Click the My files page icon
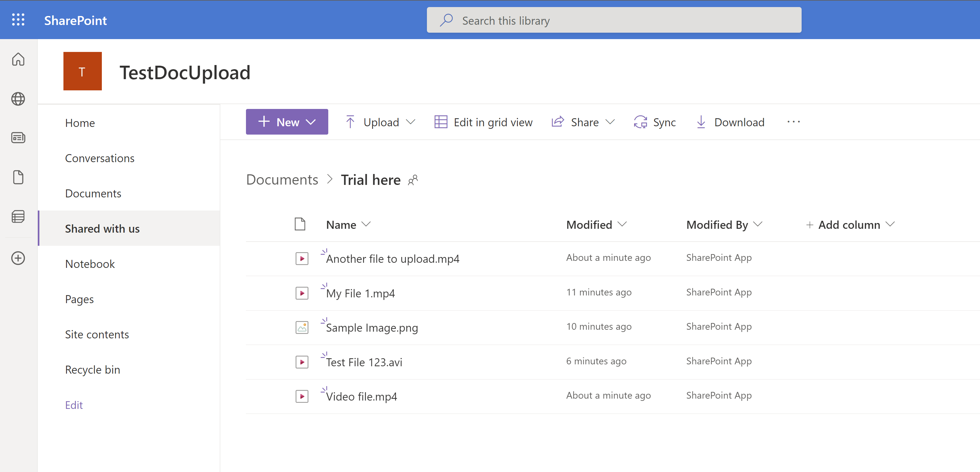Image resolution: width=980 pixels, height=472 pixels. click(x=18, y=178)
